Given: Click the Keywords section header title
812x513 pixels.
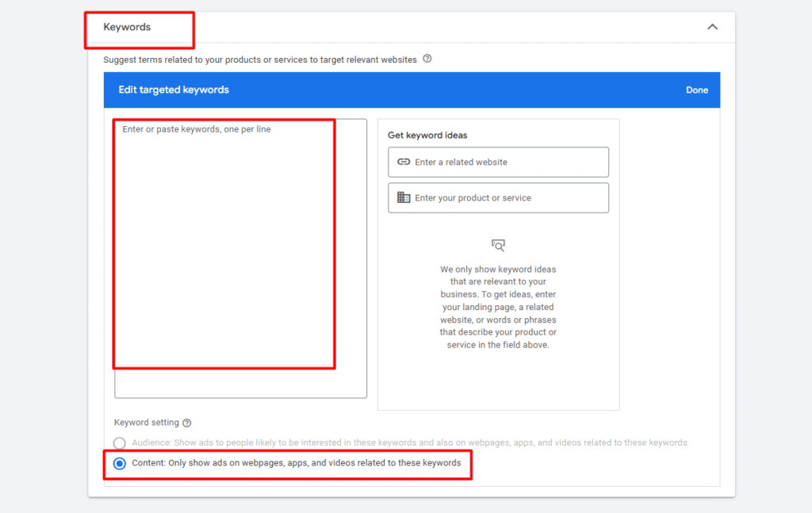Looking at the screenshot, I should (127, 27).
